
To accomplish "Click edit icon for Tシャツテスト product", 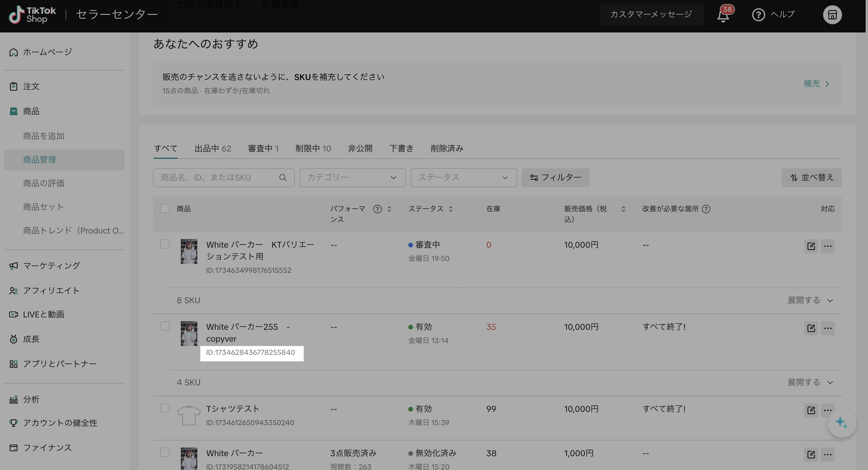I will click(x=811, y=410).
